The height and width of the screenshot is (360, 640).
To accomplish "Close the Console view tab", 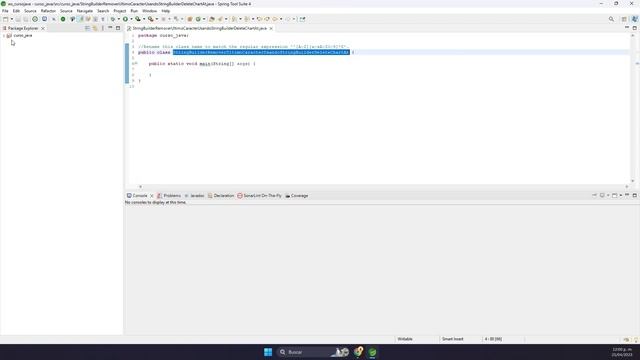I will (x=152, y=196).
